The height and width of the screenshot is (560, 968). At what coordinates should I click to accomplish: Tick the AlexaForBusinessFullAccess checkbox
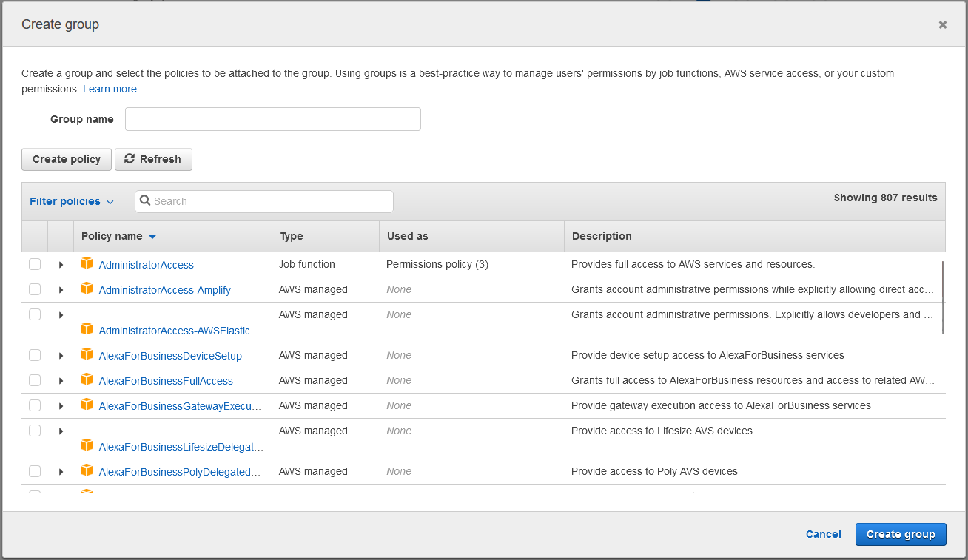coord(35,380)
